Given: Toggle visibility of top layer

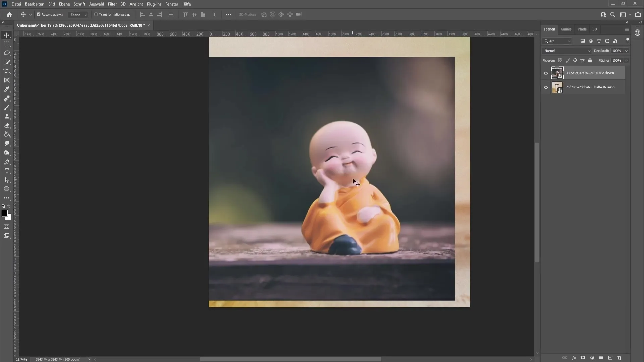Looking at the screenshot, I should coord(546,73).
